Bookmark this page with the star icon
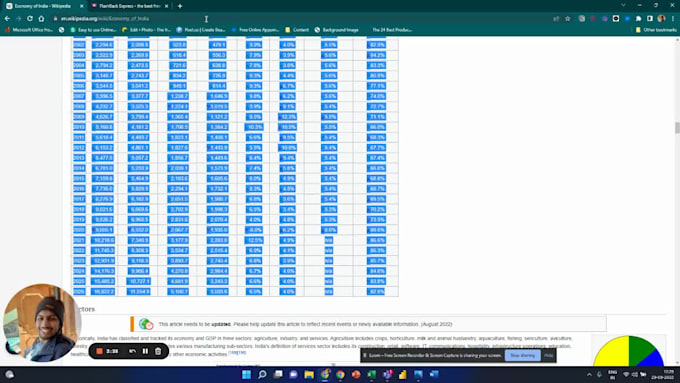Viewport: 680px width, 383px height. coord(568,19)
